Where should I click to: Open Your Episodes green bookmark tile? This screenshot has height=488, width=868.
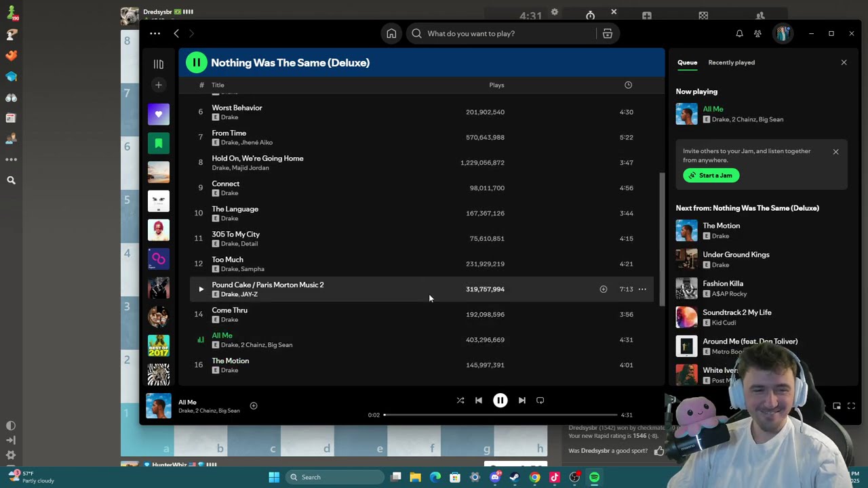159,143
